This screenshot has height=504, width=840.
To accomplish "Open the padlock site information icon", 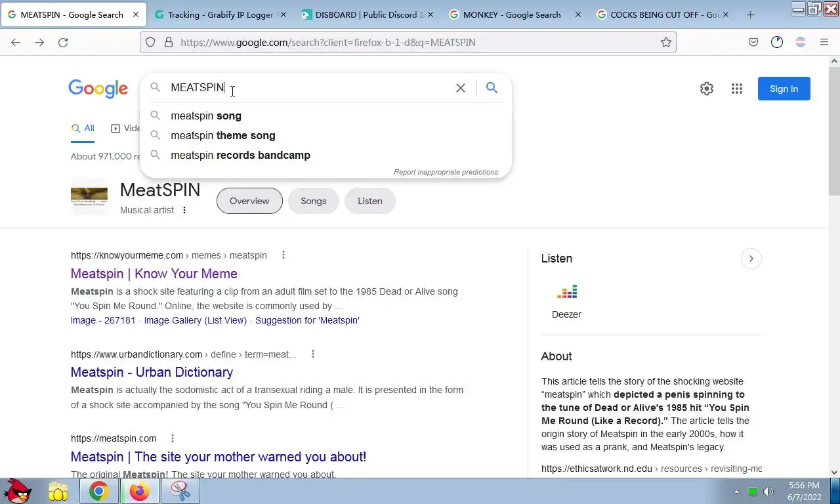I will click(x=169, y=42).
